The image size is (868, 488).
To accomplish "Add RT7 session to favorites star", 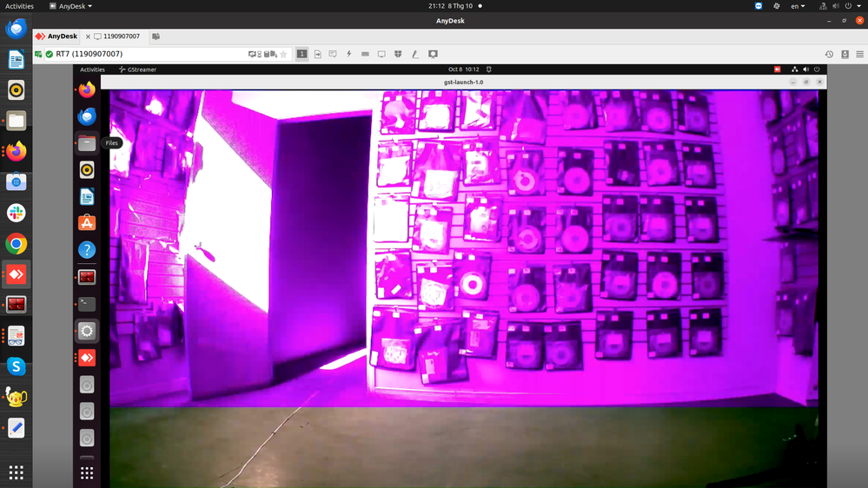I will (283, 54).
